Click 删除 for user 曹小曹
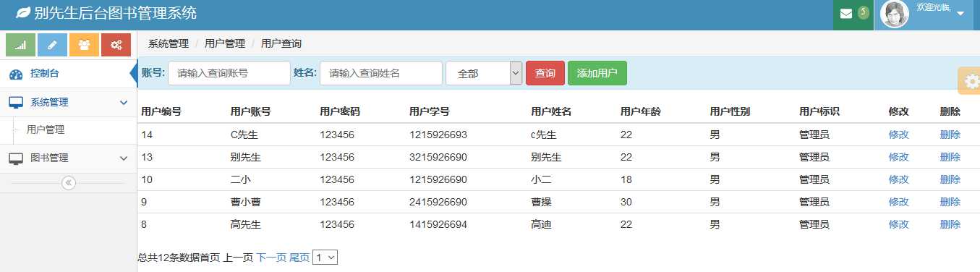The image size is (980, 272). [950, 202]
